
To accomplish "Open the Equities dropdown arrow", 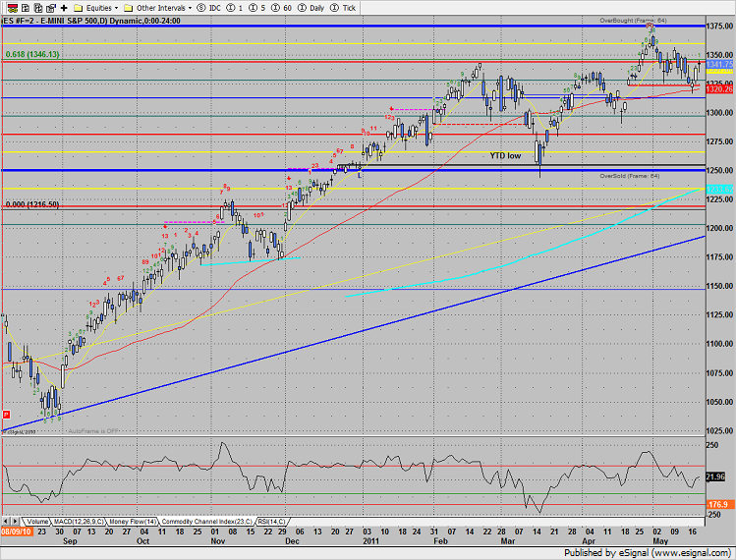I will pyautogui.click(x=116, y=8).
